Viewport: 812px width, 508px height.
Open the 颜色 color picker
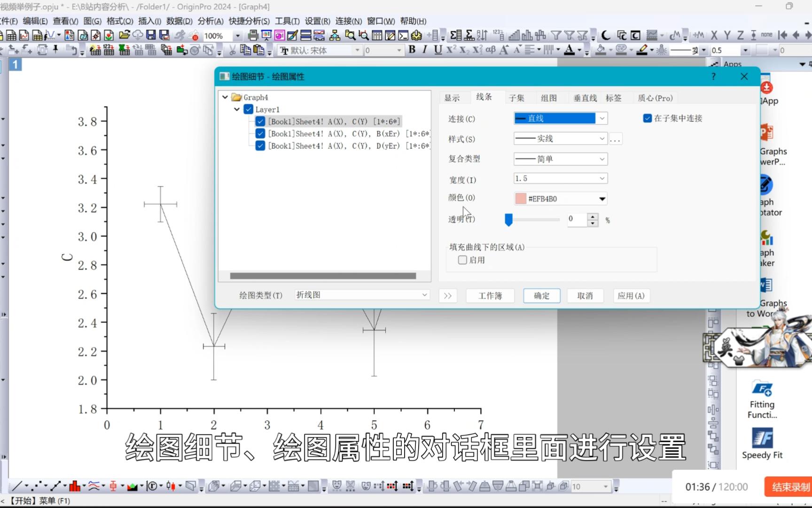coord(602,198)
